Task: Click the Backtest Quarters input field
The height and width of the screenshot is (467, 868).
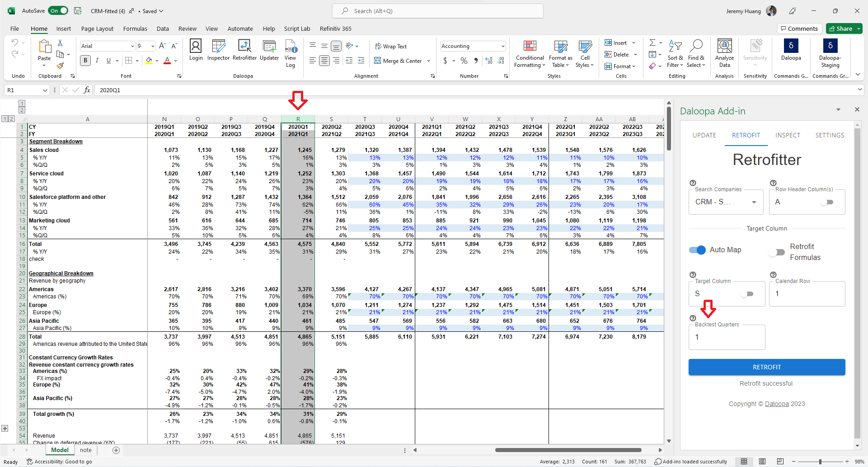Action: tap(726, 337)
